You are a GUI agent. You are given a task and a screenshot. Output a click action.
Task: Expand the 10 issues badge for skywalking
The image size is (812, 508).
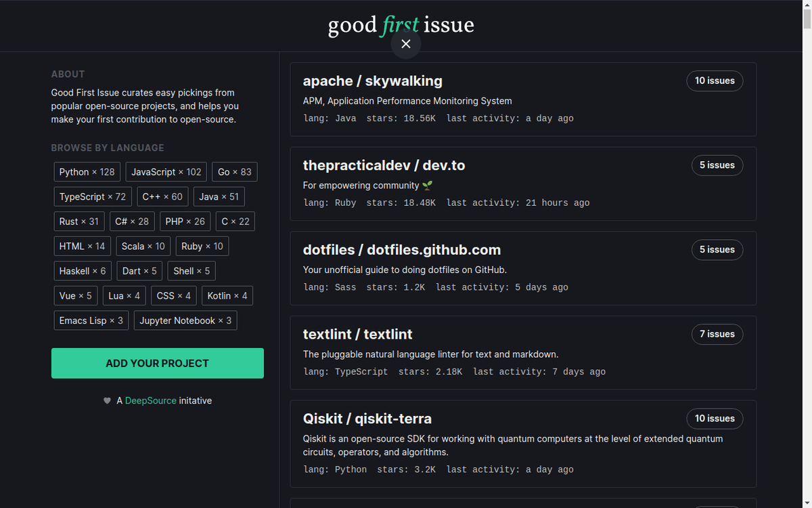click(715, 81)
